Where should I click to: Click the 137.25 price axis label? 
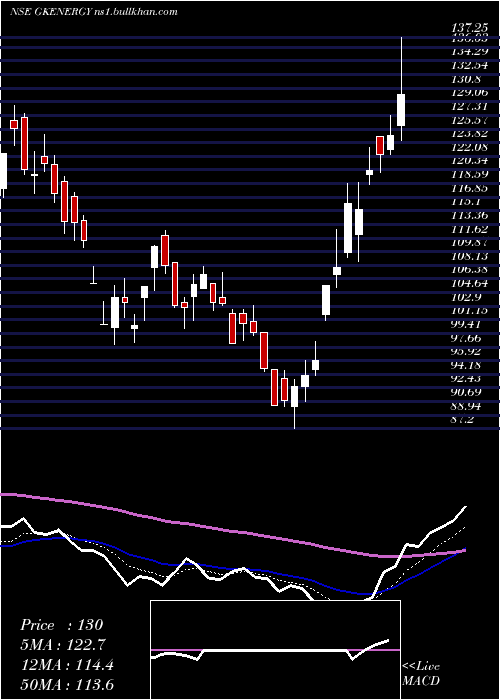pos(471,28)
